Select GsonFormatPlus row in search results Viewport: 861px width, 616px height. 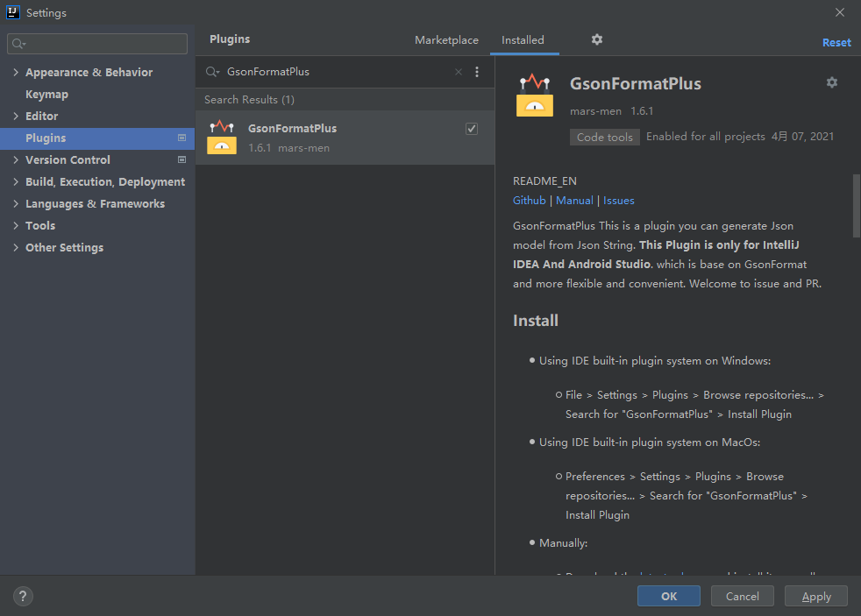pos(345,138)
